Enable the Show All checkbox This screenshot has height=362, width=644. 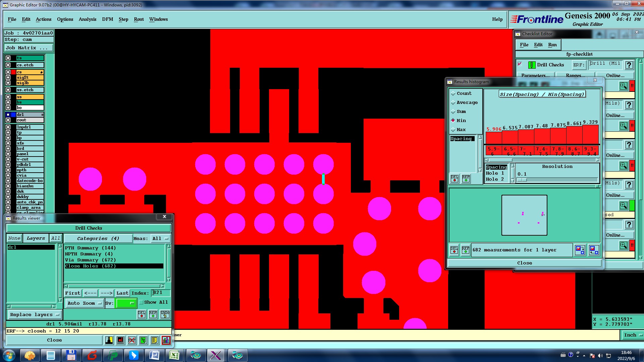click(142, 302)
